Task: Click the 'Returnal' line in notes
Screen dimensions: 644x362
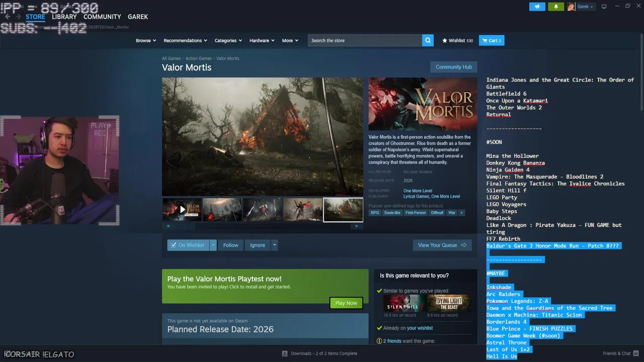Action: click(498, 114)
